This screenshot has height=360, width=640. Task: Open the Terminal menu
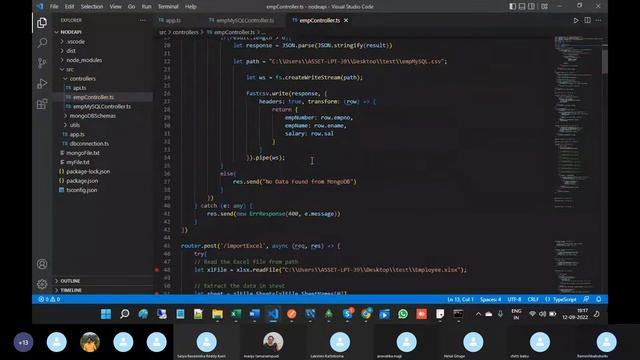[x=168, y=7]
